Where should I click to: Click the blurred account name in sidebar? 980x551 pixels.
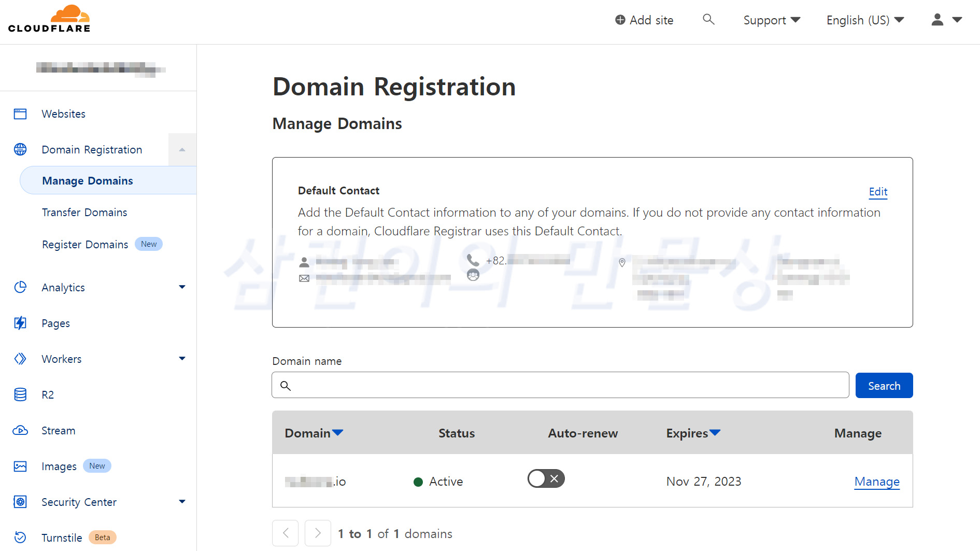pos(101,68)
